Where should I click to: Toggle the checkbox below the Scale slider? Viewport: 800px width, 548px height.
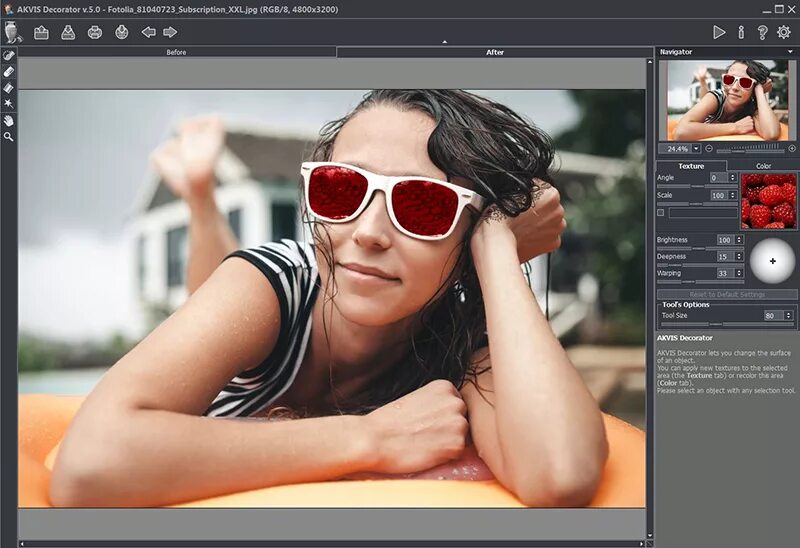click(x=661, y=213)
